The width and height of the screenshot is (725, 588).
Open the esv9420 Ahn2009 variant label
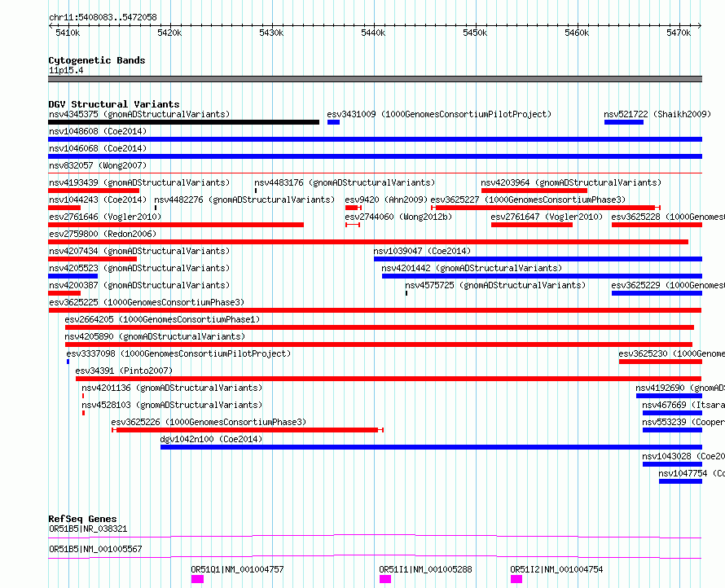(x=386, y=200)
